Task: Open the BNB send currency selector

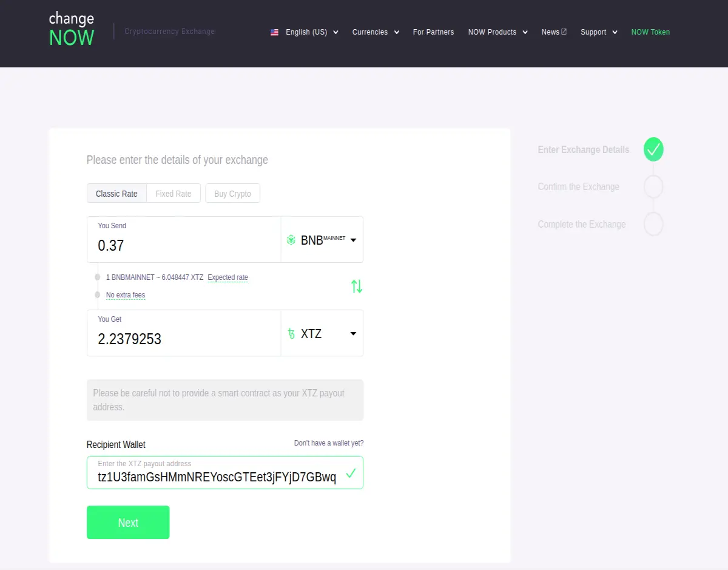Action: [x=322, y=240]
